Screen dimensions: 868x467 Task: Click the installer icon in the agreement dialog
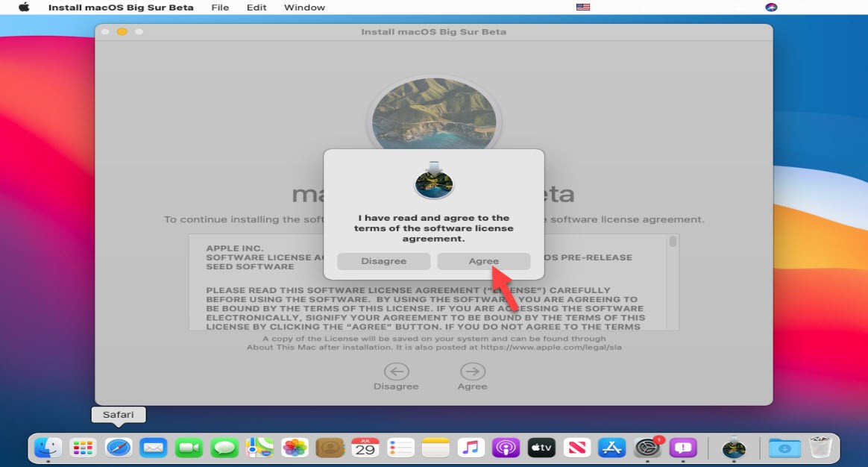[434, 181]
